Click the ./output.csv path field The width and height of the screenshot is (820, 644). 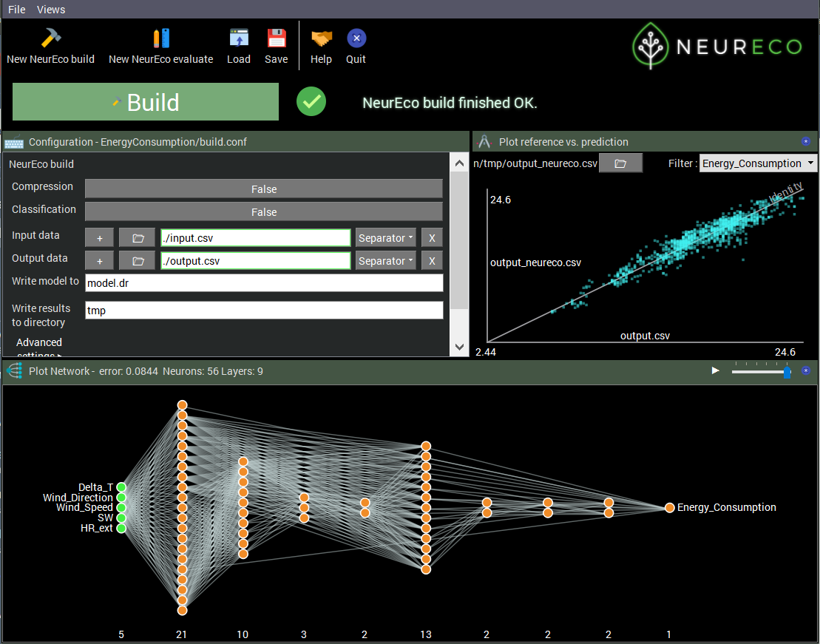point(256,261)
